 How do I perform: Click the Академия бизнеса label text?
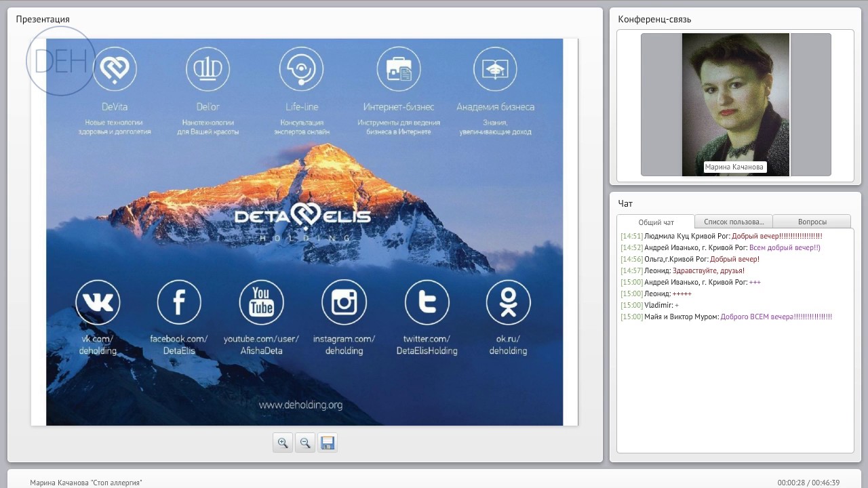[495, 106]
